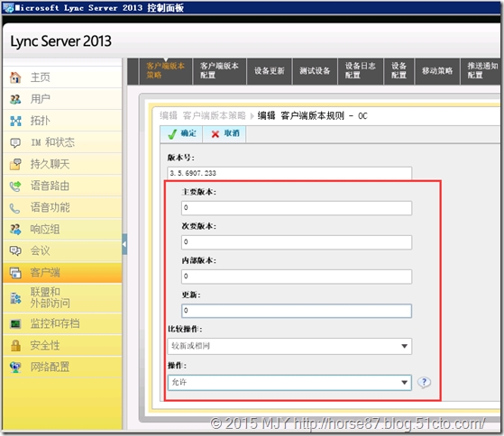The height and width of the screenshot is (436, 504).
Task: Click the red X cancel icon
Action: point(215,134)
